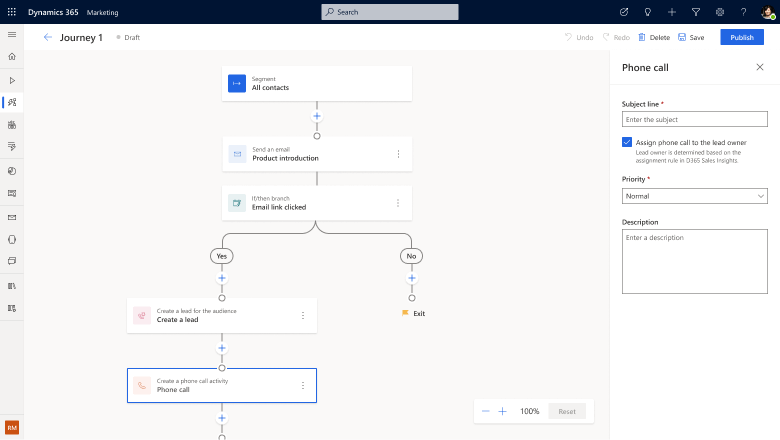This screenshot has height=440, width=780.
Task: Open more options on Email link clicked tile
Action: pyautogui.click(x=398, y=203)
